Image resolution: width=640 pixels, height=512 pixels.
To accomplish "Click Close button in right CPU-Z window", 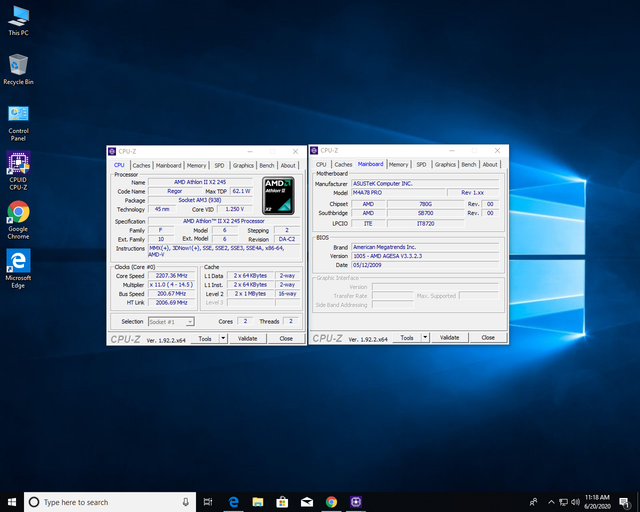I will click(x=488, y=338).
